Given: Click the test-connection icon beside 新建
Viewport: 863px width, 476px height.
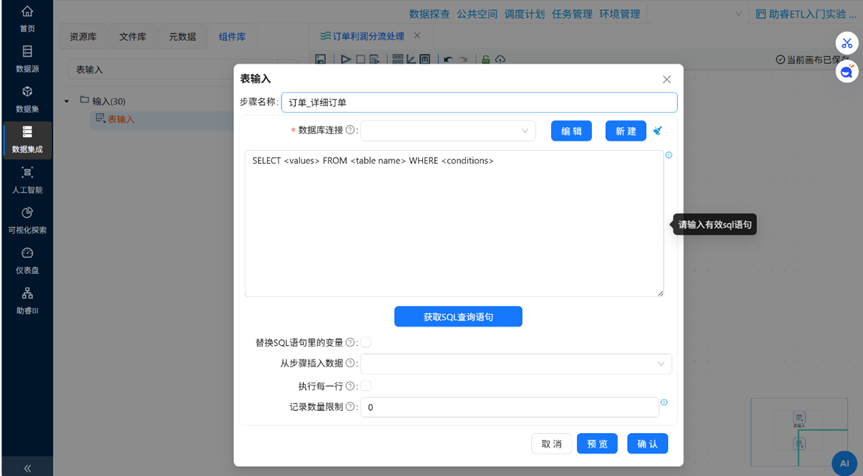Looking at the screenshot, I should 657,131.
